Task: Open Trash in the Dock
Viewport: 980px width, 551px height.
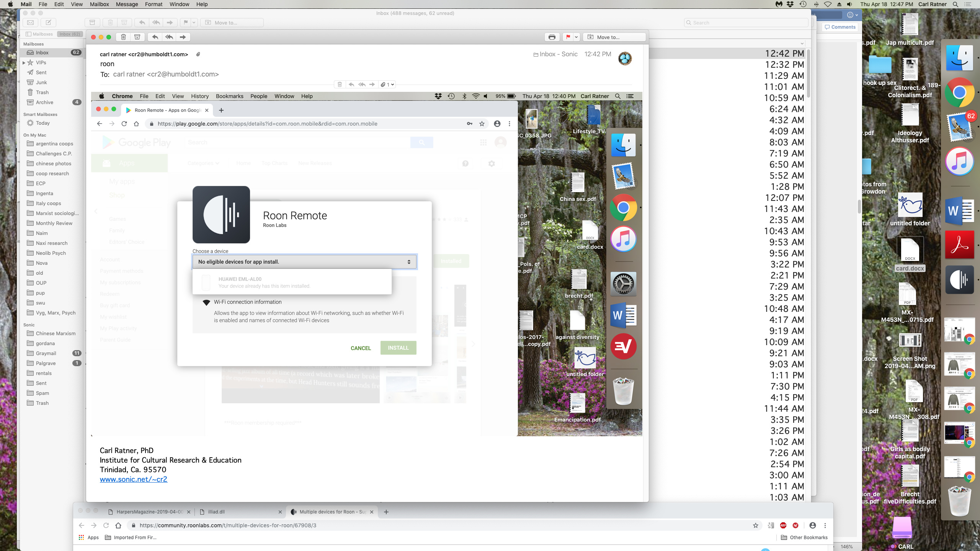Action: [959, 500]
